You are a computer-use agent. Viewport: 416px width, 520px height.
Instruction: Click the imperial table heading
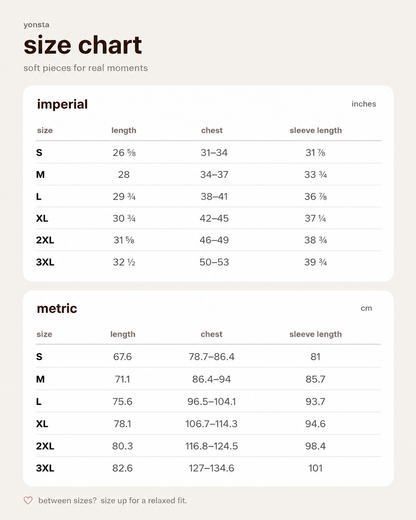click(62, 104)
